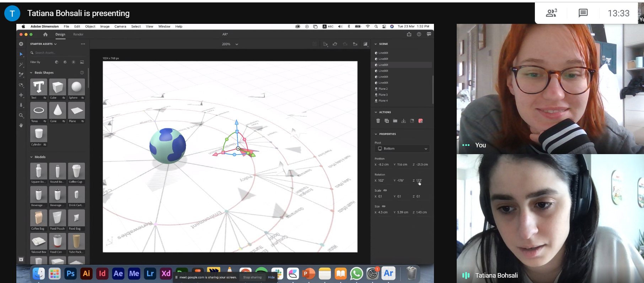644x283 pixels.
Task: Open the Camera menu
Action: pos(120,26)
